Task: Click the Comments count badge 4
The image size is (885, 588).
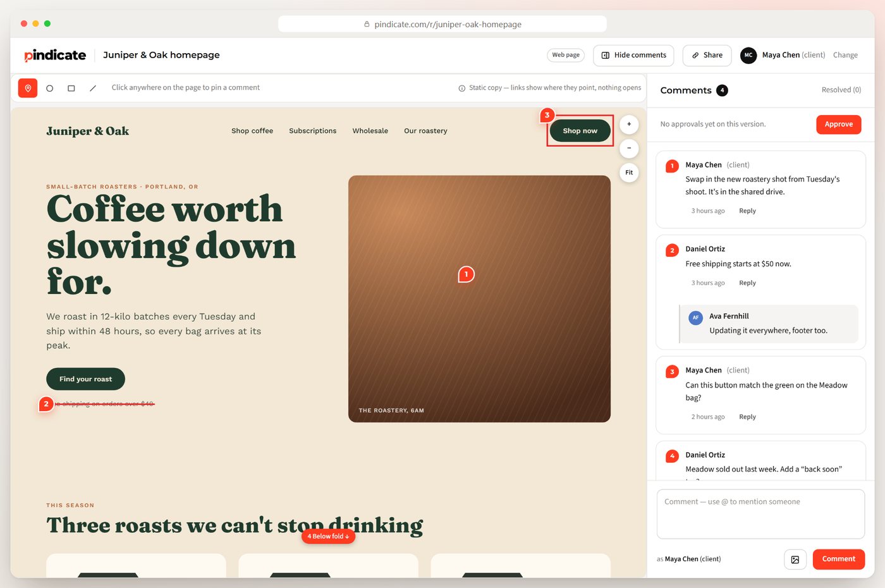Action: click(x=722, y=90)
